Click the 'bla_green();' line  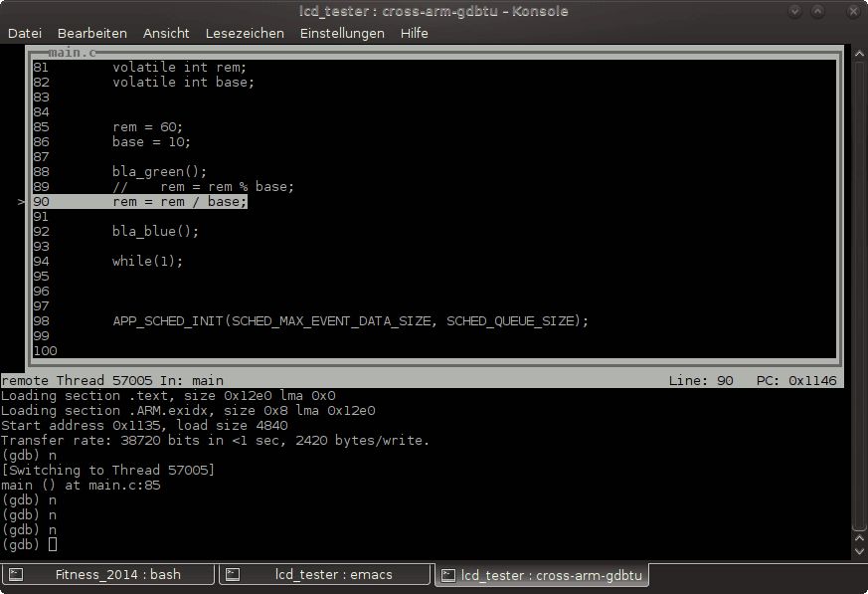159,172
